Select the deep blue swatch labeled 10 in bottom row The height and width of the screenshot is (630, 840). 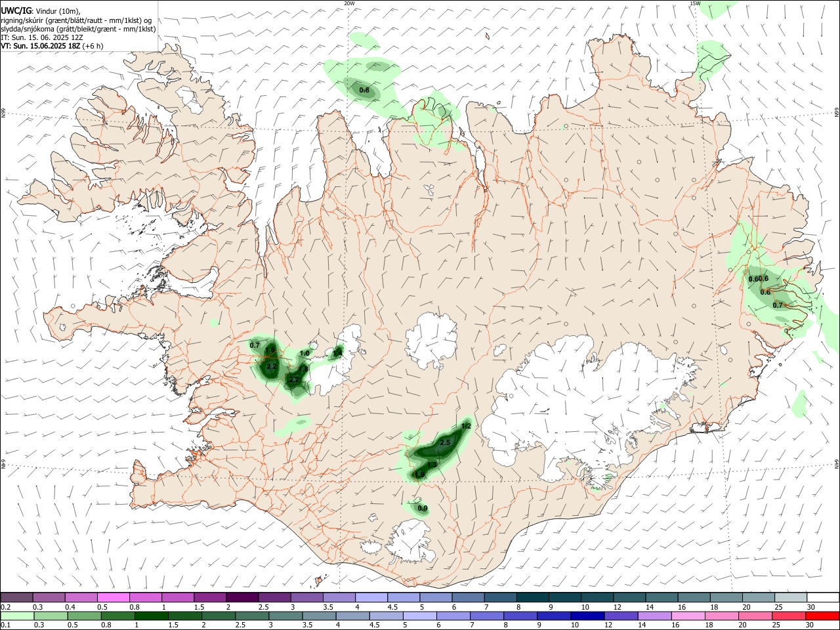click(587, 616)
